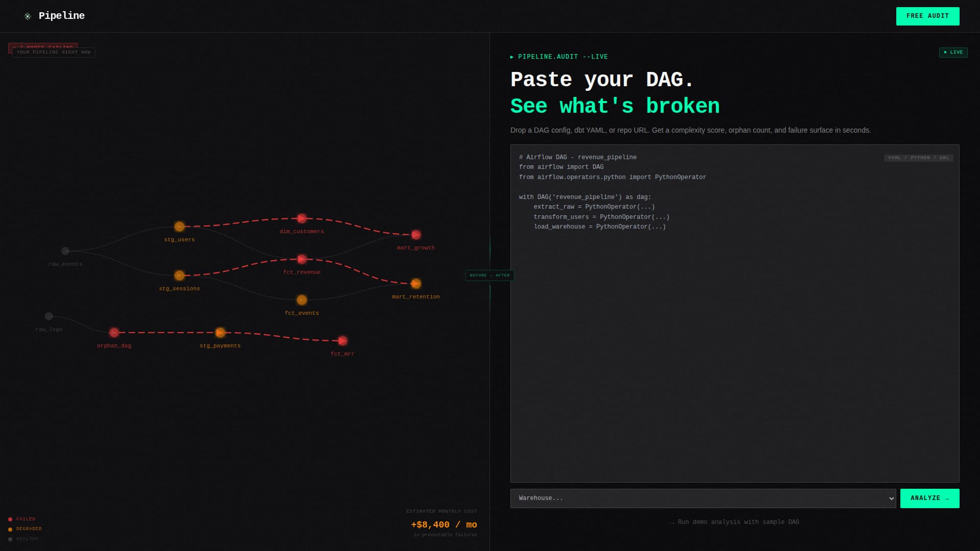Click the YAML / PYTHON / URL tag
Screen dimensions: 980x551
click(918, 158)
